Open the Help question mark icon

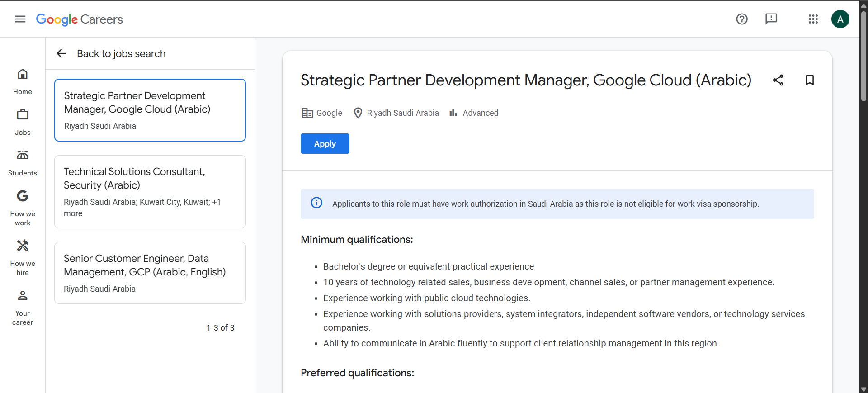[742, 19]
